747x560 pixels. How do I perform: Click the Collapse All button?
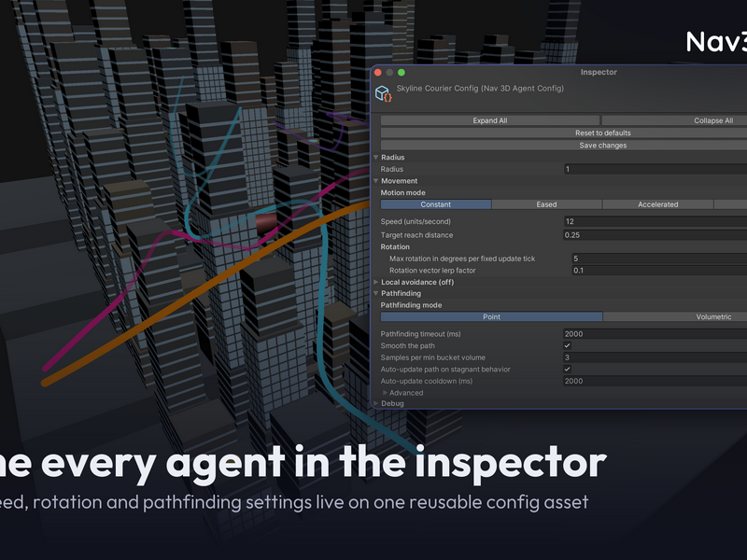[x=674, y=120]
